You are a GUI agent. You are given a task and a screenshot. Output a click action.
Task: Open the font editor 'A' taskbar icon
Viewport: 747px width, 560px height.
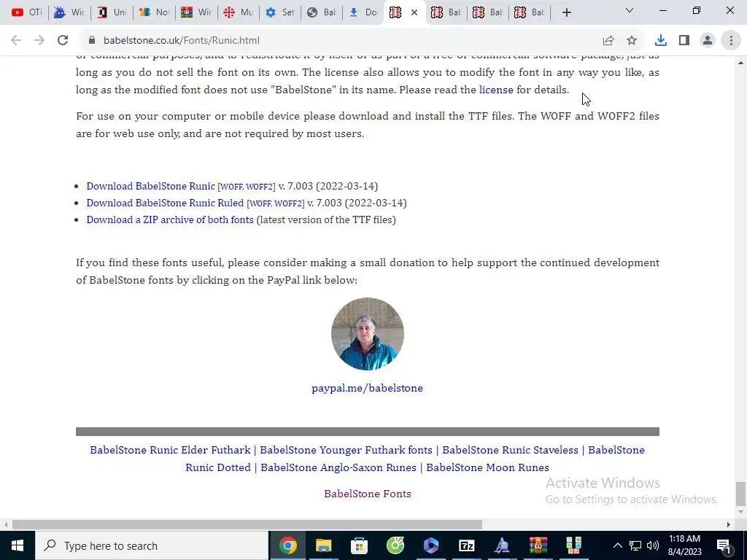pos(502,545)
